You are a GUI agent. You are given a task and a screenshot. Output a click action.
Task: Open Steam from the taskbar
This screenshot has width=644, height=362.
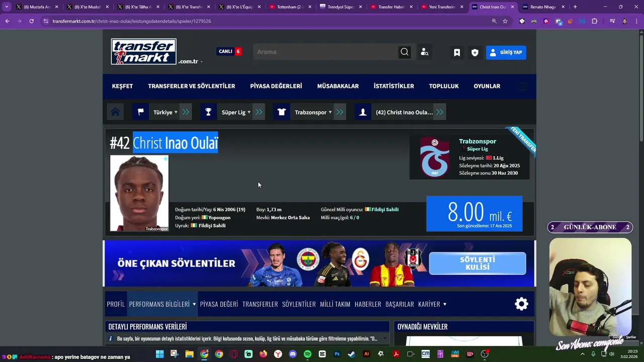point(352,354)
